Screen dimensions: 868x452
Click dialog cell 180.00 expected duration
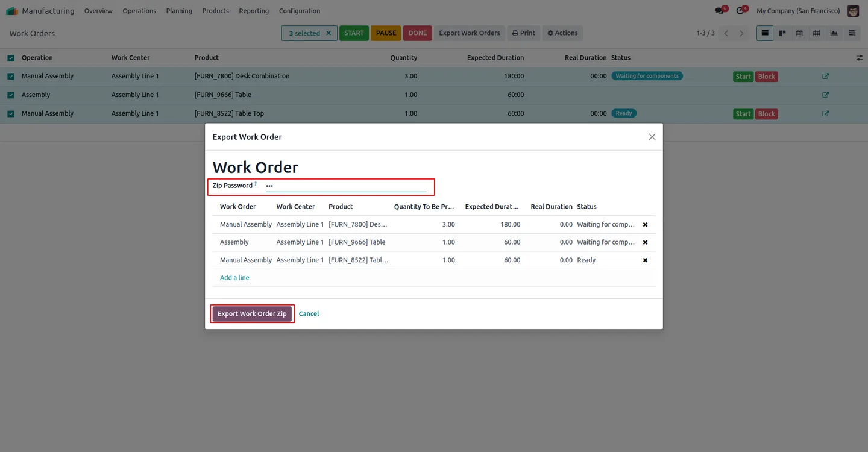510,224
